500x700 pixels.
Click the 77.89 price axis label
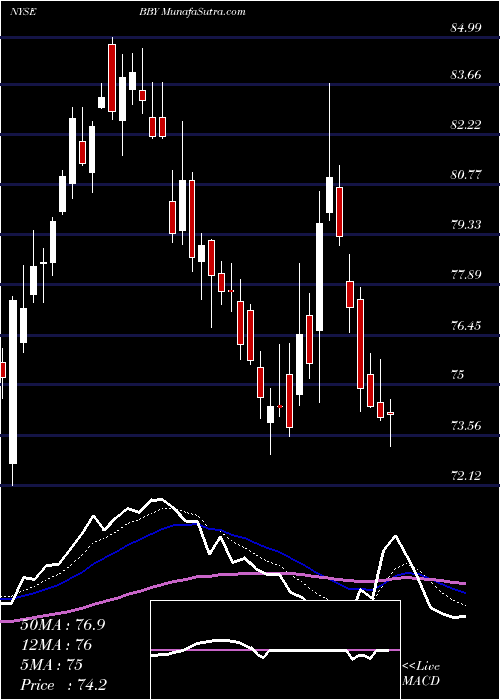pyautogui.click(x=466, y=274)
